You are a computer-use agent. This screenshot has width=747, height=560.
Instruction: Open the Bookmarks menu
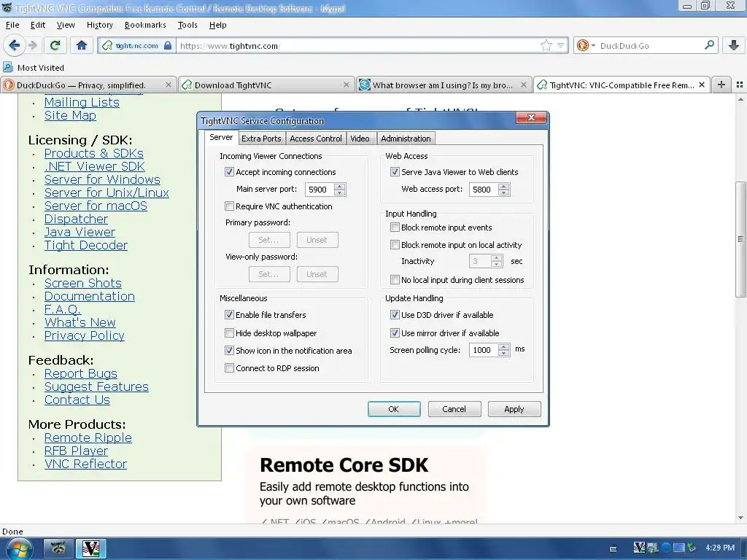pos(145,25)
